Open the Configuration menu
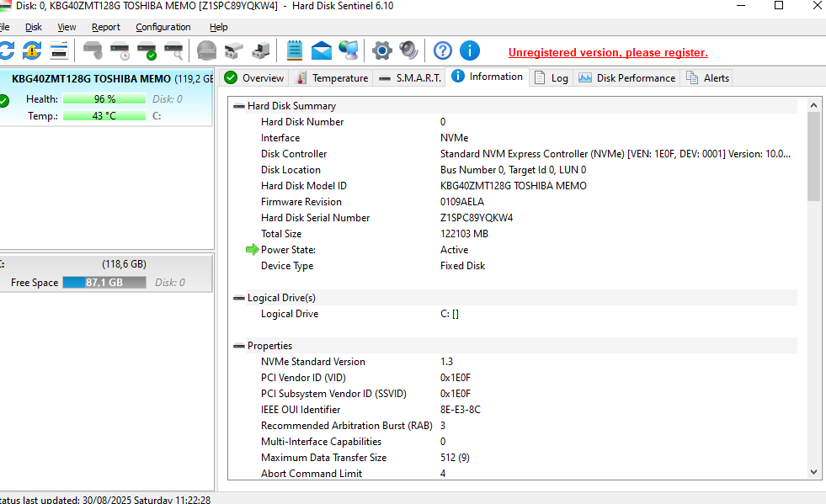The image size is (826, 504). click(163, 27)
